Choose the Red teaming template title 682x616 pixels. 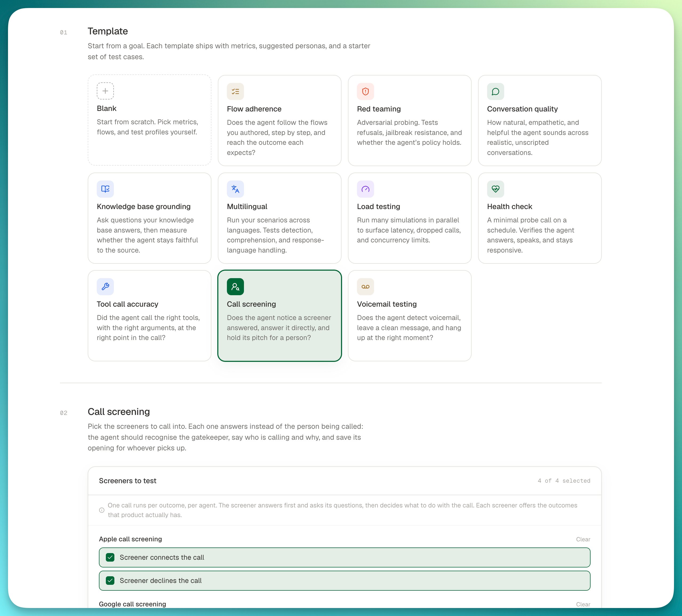(x=379, y=109)
